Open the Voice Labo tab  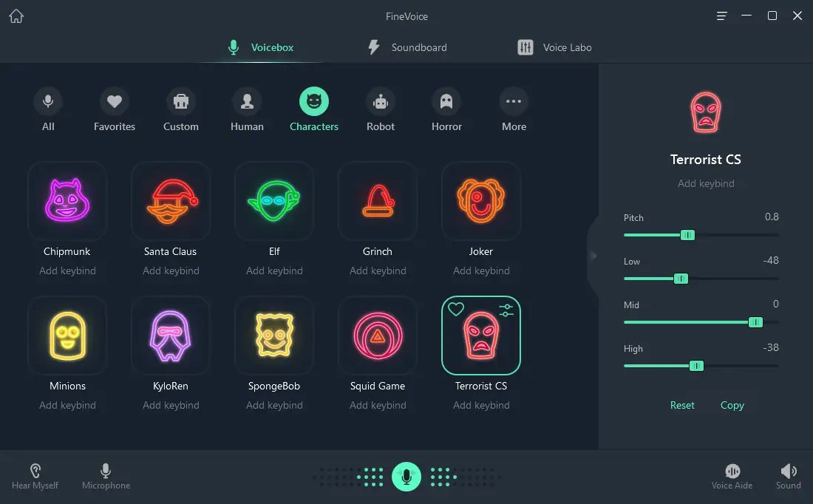[x=556, y=47]
